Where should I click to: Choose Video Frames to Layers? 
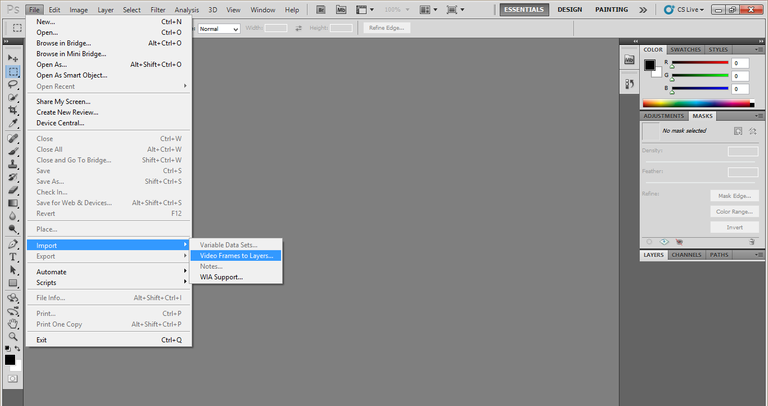point(236,256)
